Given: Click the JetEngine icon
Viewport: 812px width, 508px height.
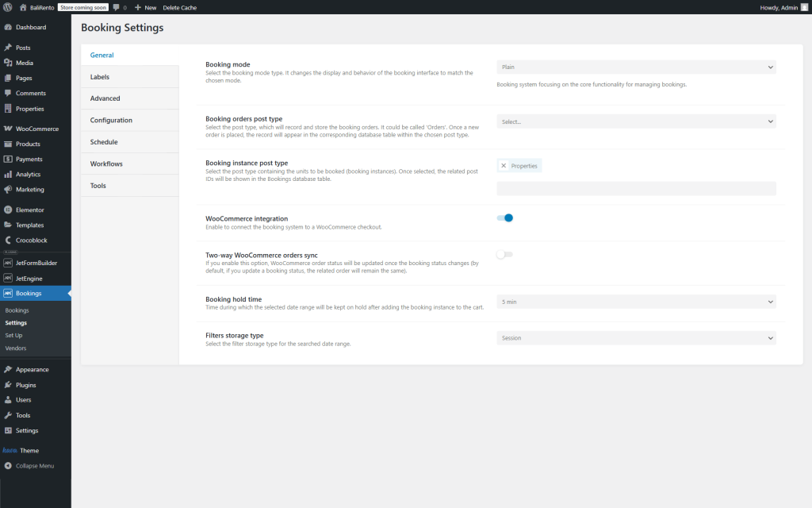Looking at the screenshot, I should coord(8,279).
